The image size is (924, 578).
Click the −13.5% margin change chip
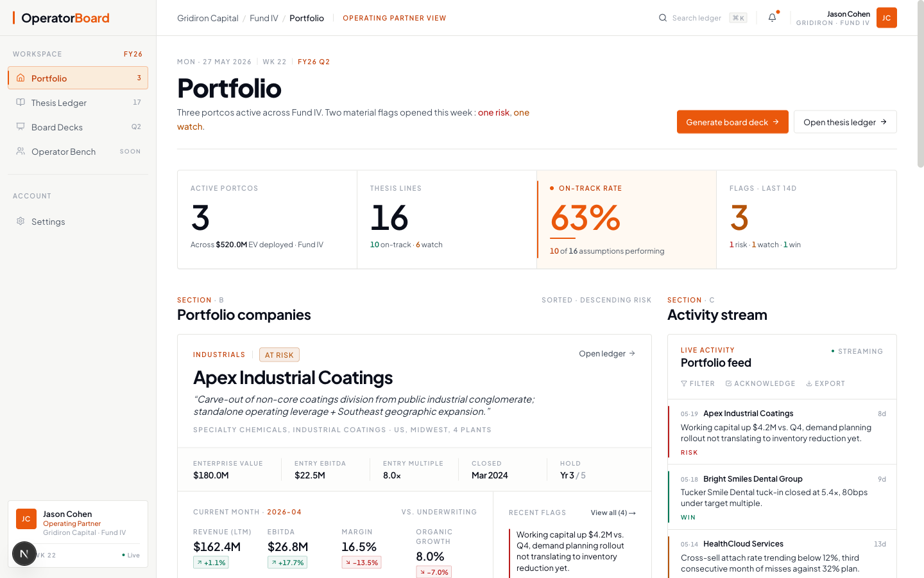pyautogui.click(x=362, y=562)
